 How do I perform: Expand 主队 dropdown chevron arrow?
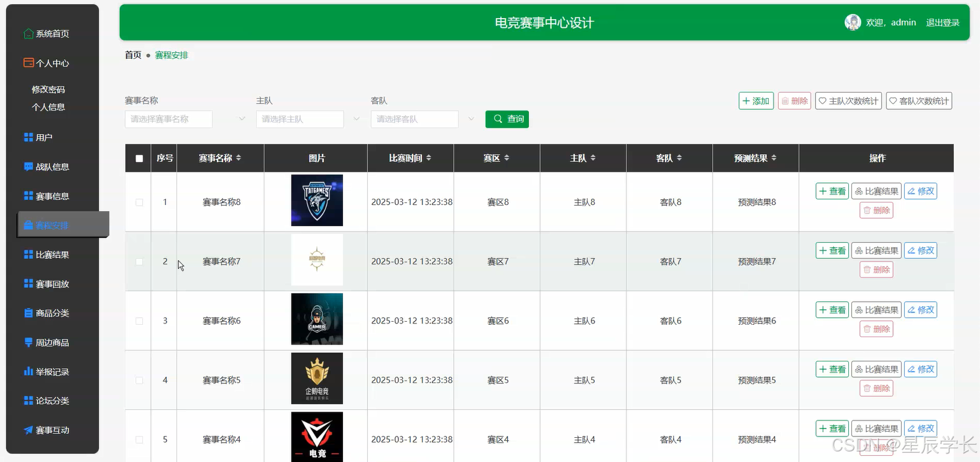click(357, 119)
